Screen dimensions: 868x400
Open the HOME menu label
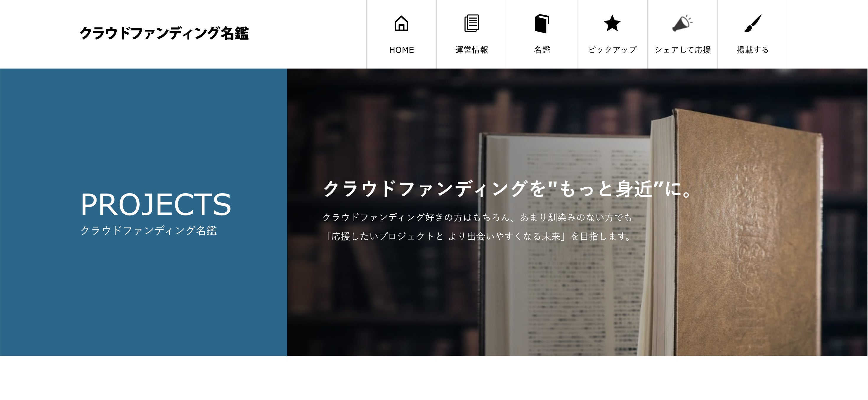[x=401, y=50]
